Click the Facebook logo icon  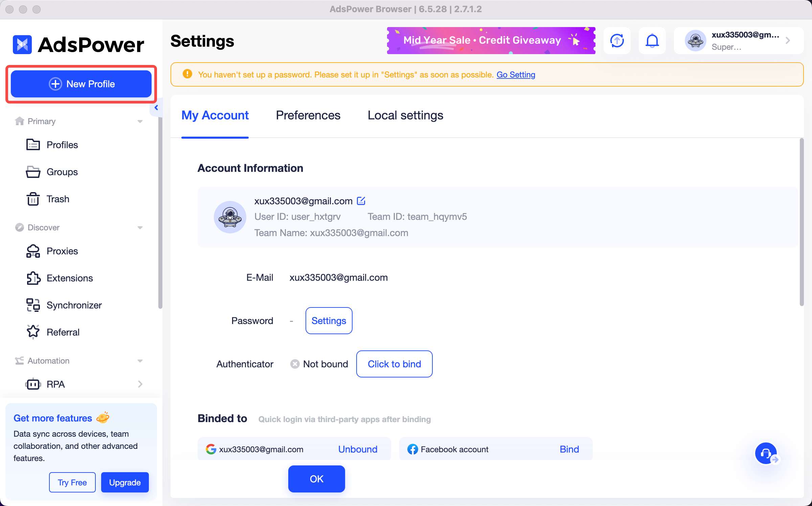coord(413,449)
